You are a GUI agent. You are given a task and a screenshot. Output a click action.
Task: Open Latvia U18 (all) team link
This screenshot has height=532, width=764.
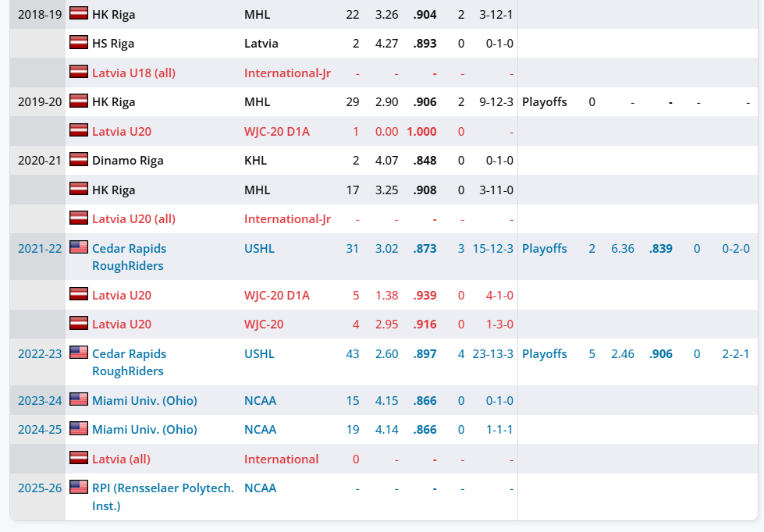coord(133,73)
